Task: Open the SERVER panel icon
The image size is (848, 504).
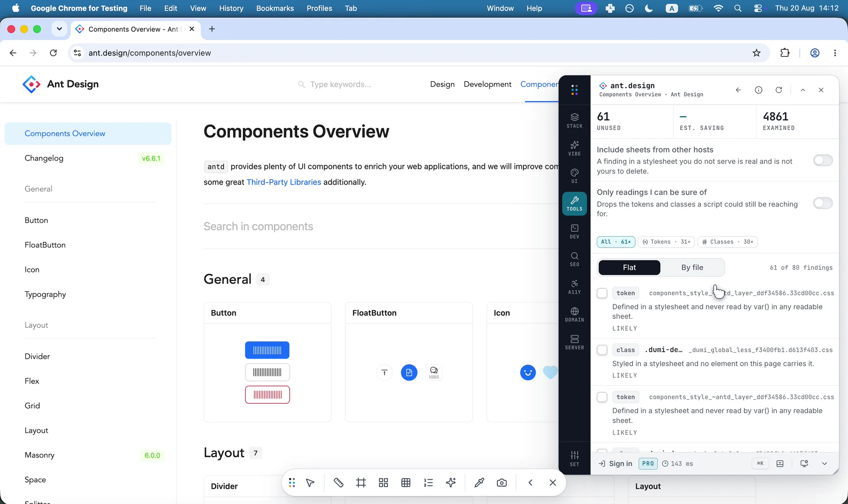Action: (574, 342)
